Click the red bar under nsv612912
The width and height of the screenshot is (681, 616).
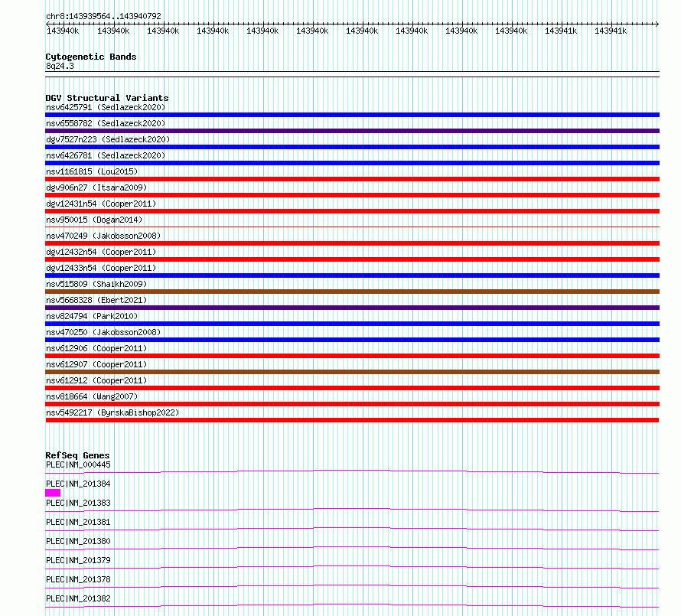[x=352, y=388]
